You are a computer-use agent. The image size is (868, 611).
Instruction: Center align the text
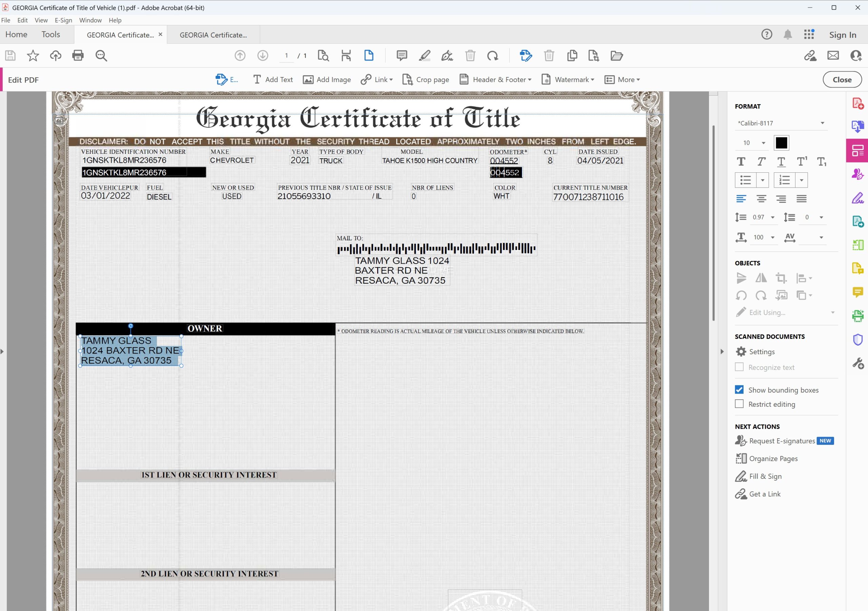click(x=762, y=198)
